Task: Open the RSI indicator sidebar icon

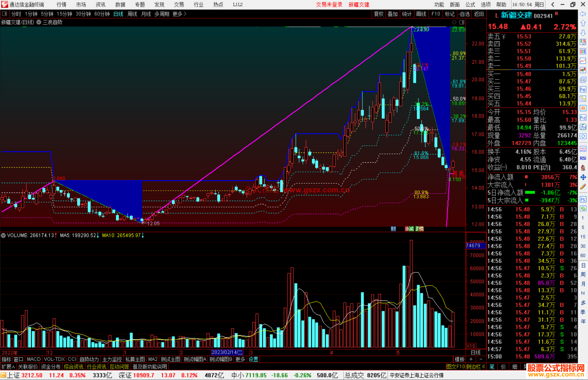Action: [x=583, y=158]
